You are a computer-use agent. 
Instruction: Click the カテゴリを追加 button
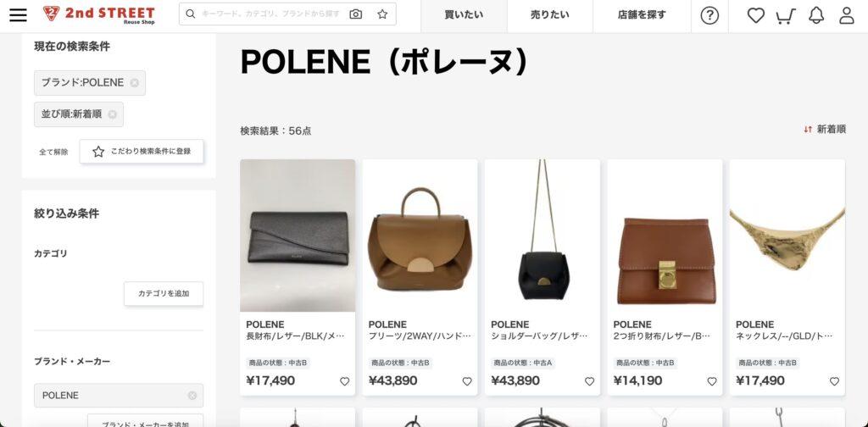164,294
